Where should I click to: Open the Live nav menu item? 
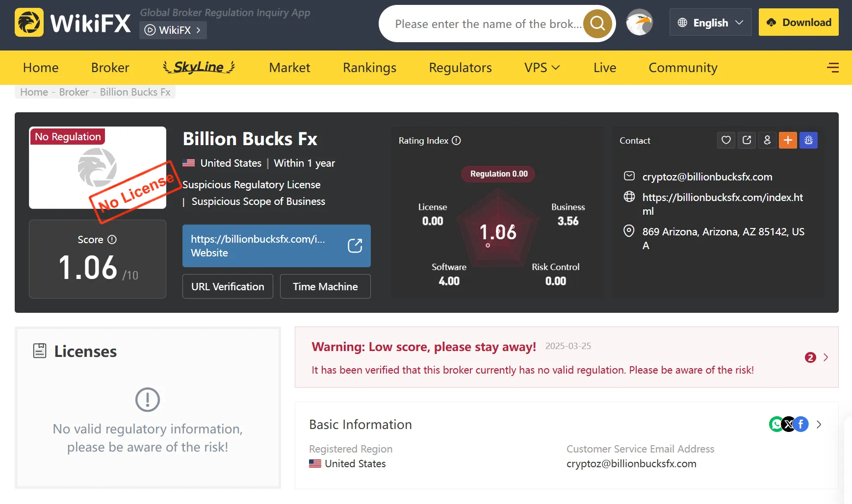604,68
